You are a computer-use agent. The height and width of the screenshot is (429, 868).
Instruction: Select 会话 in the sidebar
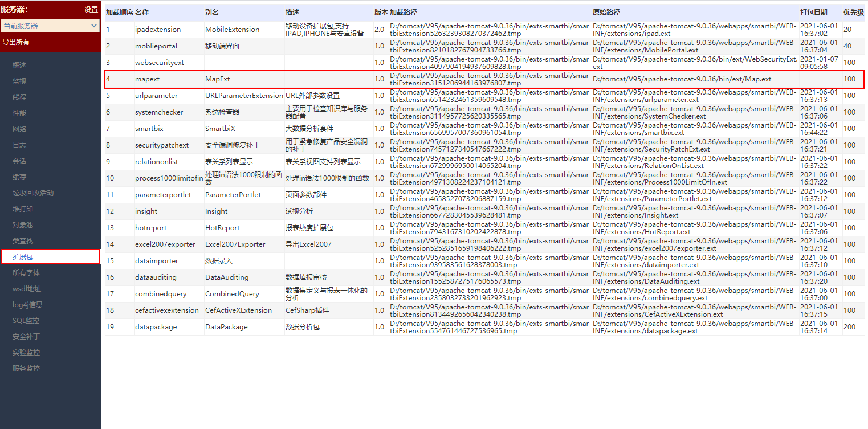(x=19, y=161)
